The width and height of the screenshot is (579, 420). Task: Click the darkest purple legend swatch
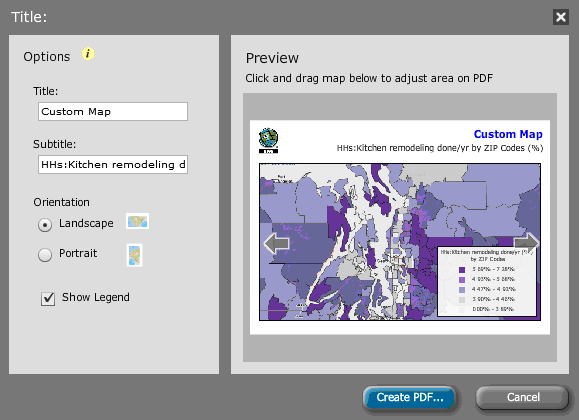point(462,270)
